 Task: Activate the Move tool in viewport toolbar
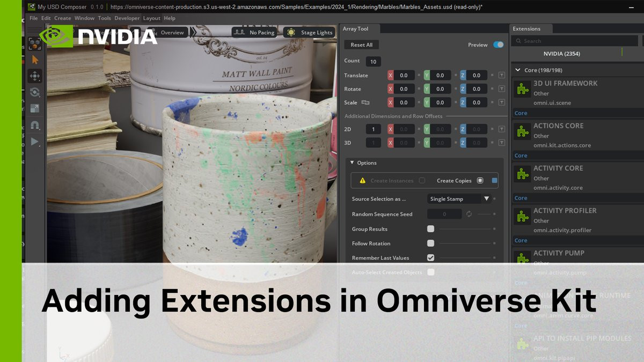(x=35, y=76)
